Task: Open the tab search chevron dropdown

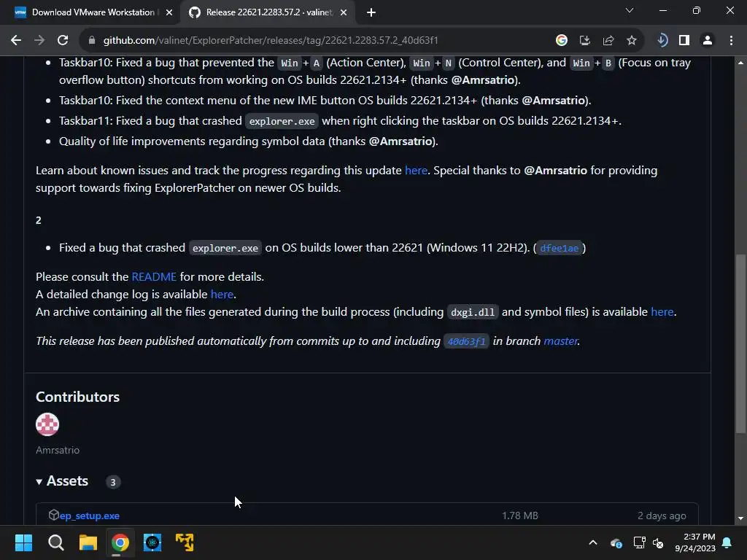Action: point(630,10)
